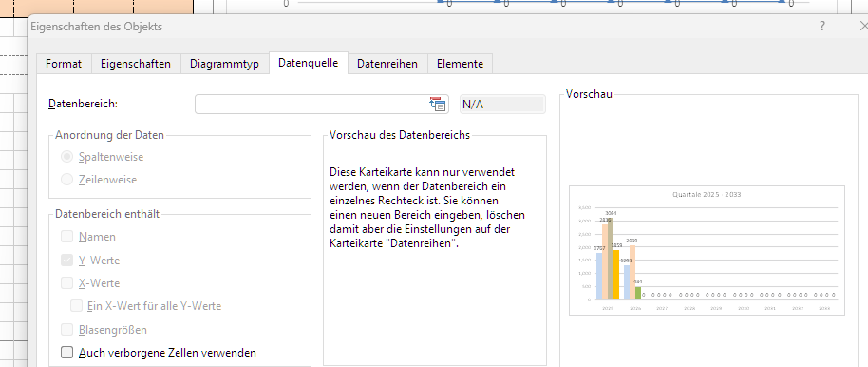The width and height of the screenshot is (868, 367).
Task: Tick the Namen checkbox
Action: point(67,237)
